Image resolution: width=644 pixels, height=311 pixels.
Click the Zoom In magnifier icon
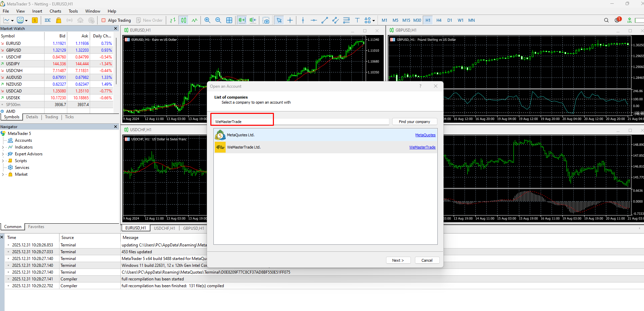pos(207,20)
